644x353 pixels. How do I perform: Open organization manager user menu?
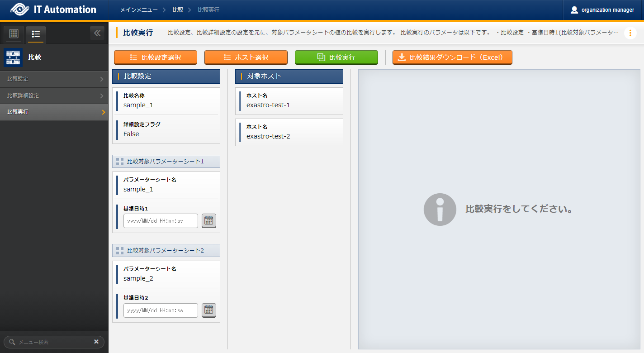602,10
